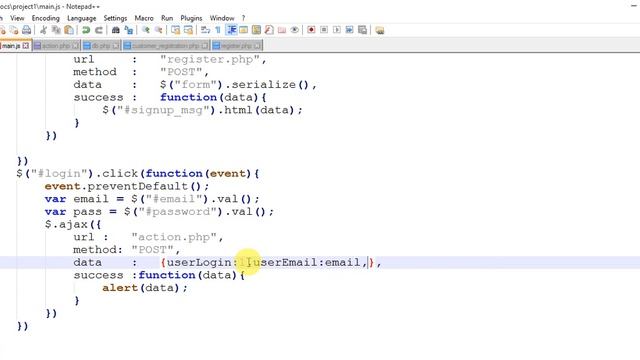Click event.preventDefault() line

tap(127, 187)
